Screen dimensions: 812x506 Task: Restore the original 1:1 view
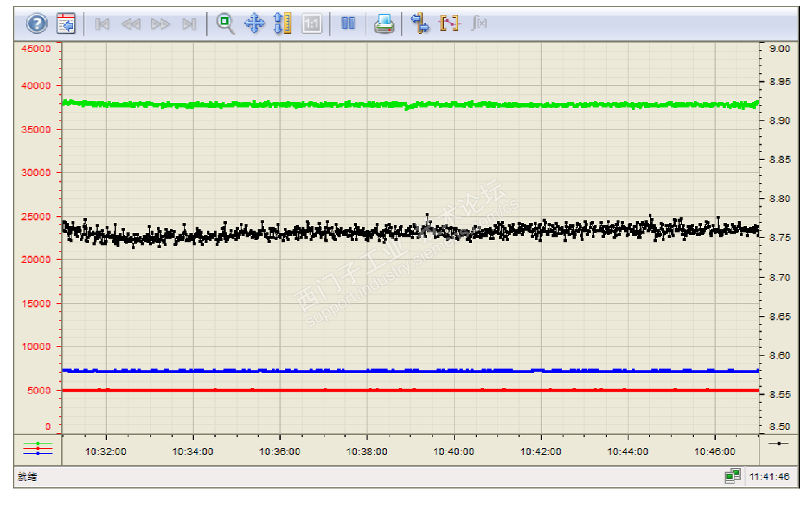pyautogui.click(x=312, y=24)
